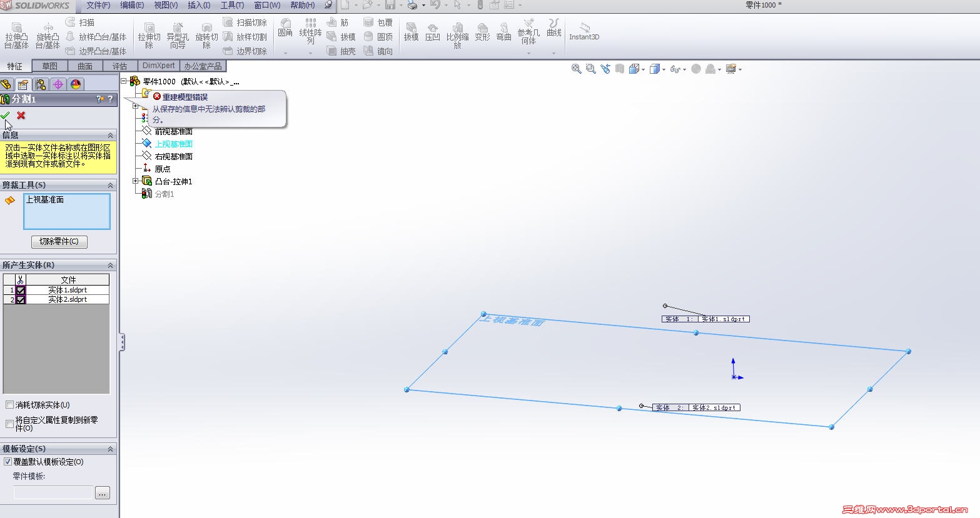The width and height of the screenshot is (980, 518).
Task: Open the DimXpertManager tab icon
Action: tap(58, 84)
